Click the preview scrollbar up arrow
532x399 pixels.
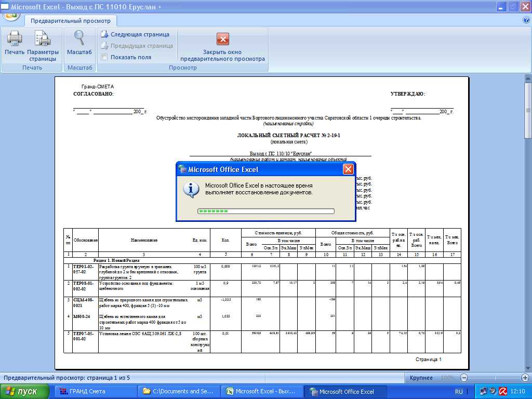[528, 78]
